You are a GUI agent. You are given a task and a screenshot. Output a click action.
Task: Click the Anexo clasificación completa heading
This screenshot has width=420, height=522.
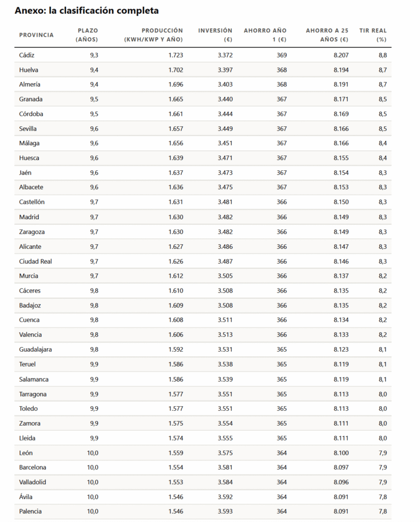87,11
